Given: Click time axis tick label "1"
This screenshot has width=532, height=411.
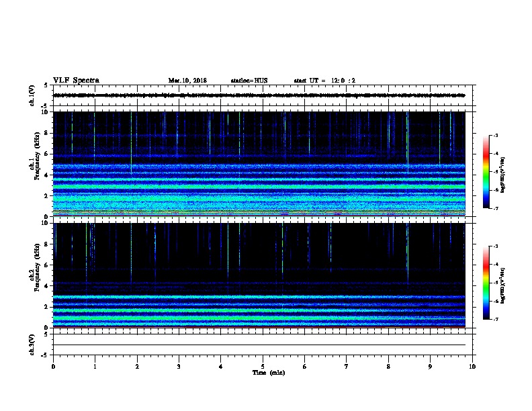Looking at the screenshot, I should (x=95, y=367).
